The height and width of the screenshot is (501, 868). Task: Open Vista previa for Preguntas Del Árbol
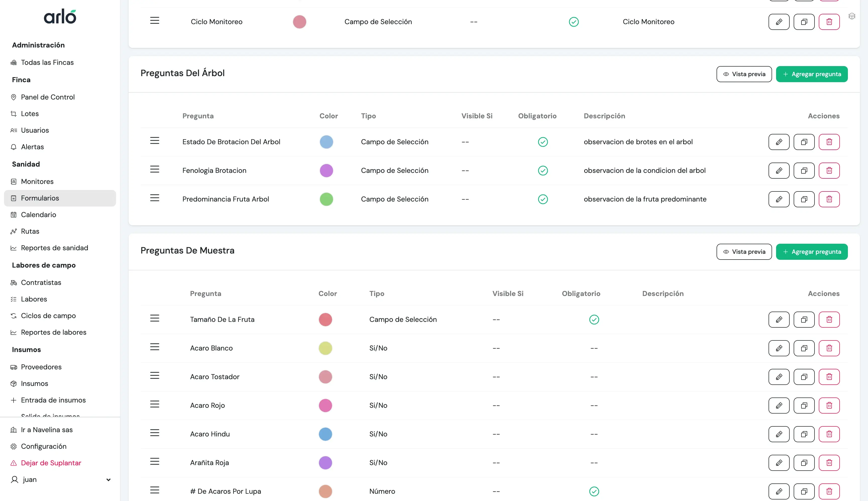pyautogui.click(x=744, y=74)
